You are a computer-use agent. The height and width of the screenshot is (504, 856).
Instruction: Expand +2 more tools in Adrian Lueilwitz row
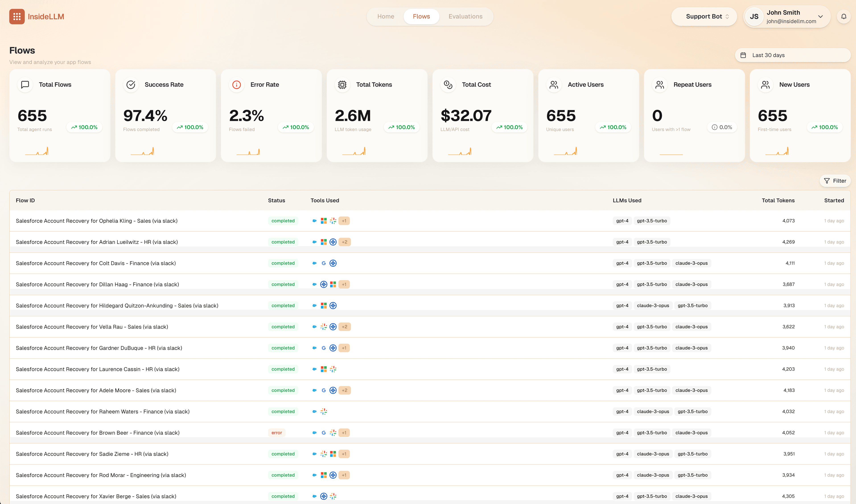344,242
